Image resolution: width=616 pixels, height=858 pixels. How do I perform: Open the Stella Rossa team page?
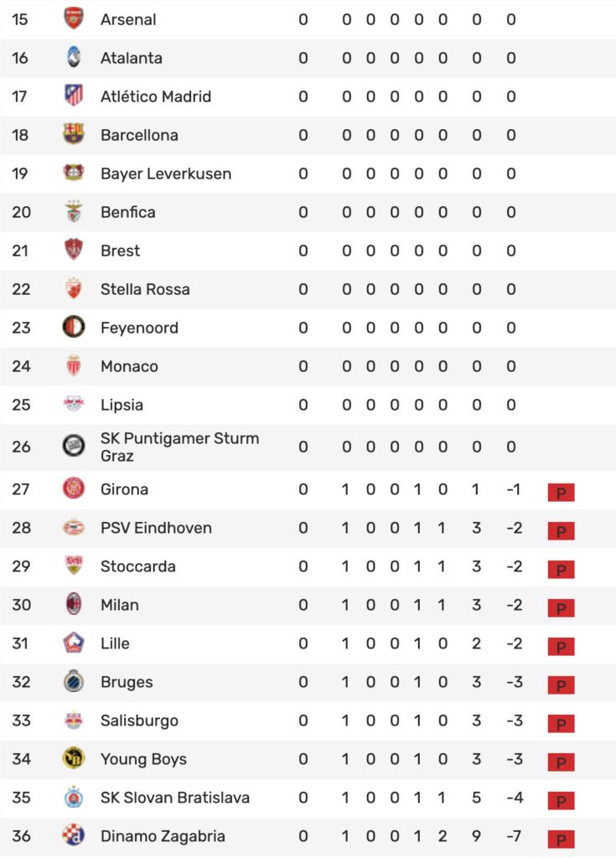pyautogui.click(x=145, y=289)
